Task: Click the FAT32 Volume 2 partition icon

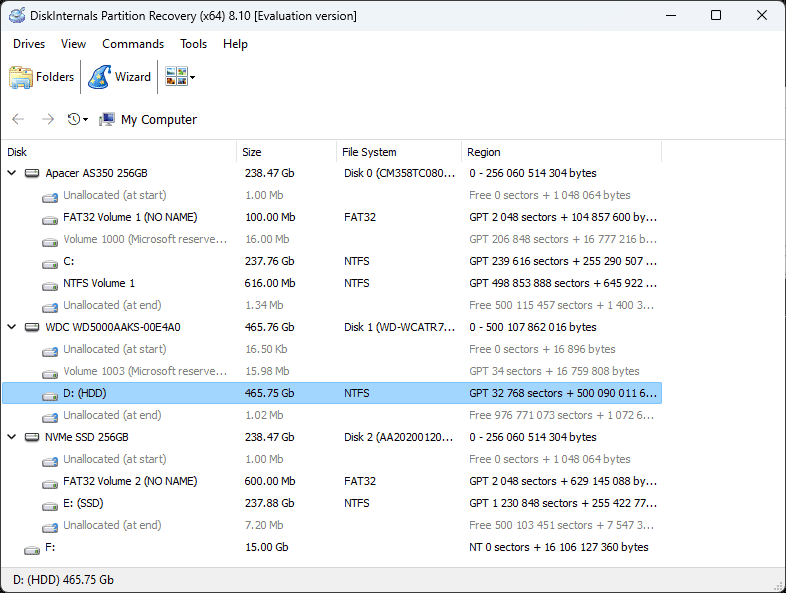Action: 50,483
